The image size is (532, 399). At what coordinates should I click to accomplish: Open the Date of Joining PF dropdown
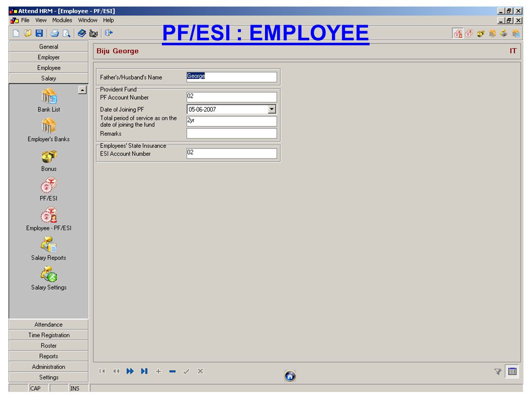(272, 109)
